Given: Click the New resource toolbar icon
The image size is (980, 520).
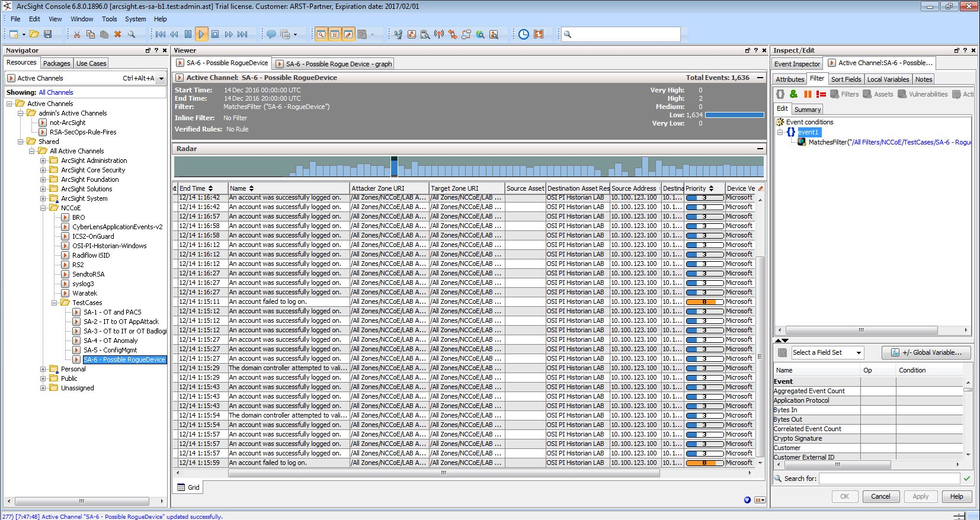Looking at the screenshot, I should tap(14, 34).
